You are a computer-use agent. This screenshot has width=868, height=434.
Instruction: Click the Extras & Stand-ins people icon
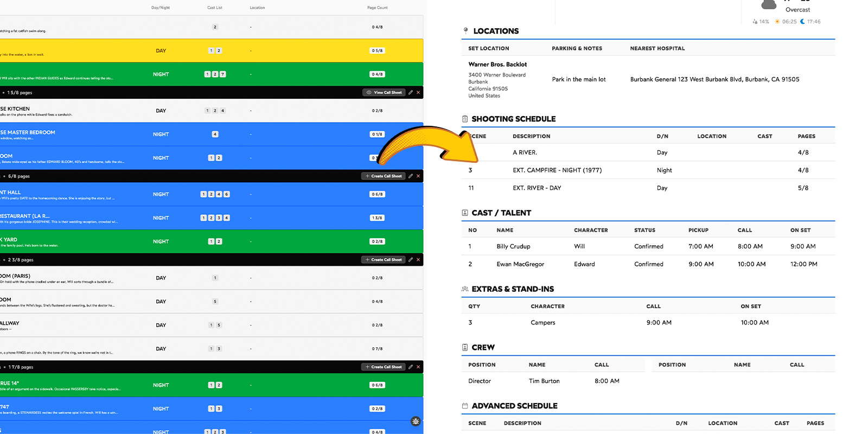click(465, 289)
